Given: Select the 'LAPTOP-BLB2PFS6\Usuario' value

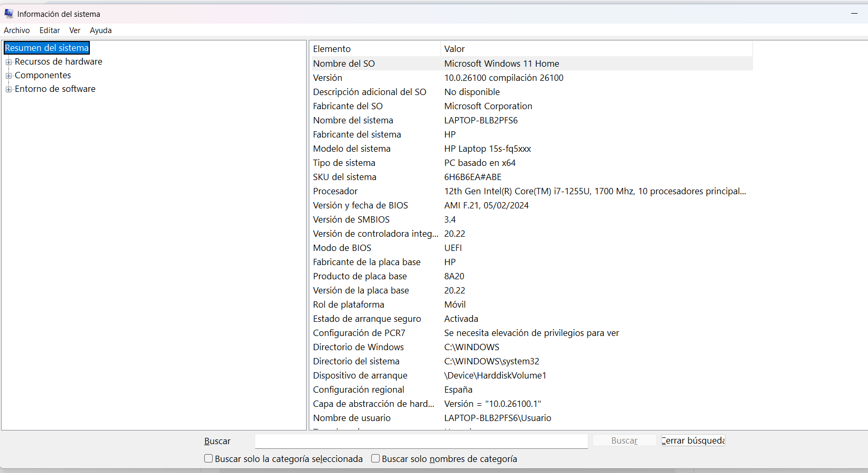Looking at the screenshot, I should coord(498,418).
